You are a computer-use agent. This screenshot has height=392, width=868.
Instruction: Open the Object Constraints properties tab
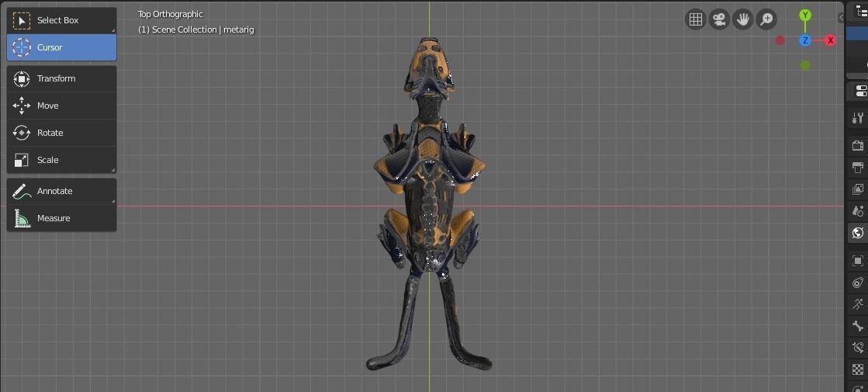point(858,283)
